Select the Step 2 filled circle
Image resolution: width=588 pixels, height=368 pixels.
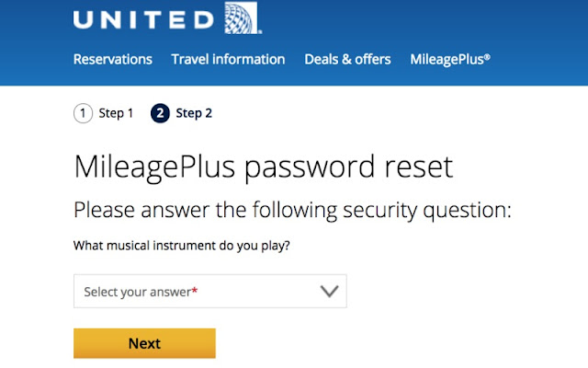[161, 113]
